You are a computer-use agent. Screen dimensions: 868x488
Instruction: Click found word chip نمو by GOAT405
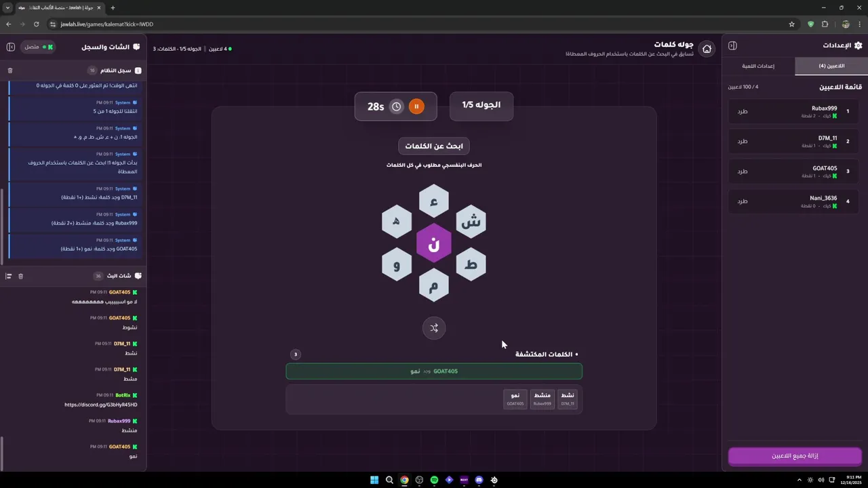[515, 399]
